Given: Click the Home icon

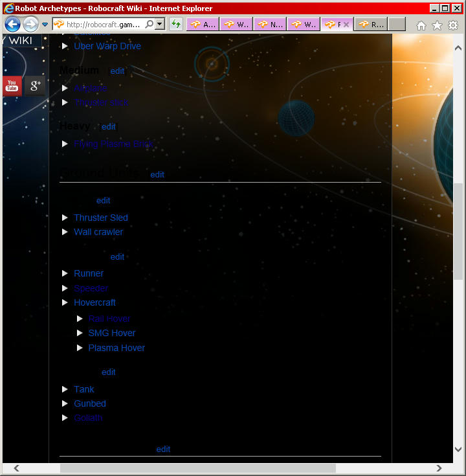Looking at the screenshot, I should (421, 25).
